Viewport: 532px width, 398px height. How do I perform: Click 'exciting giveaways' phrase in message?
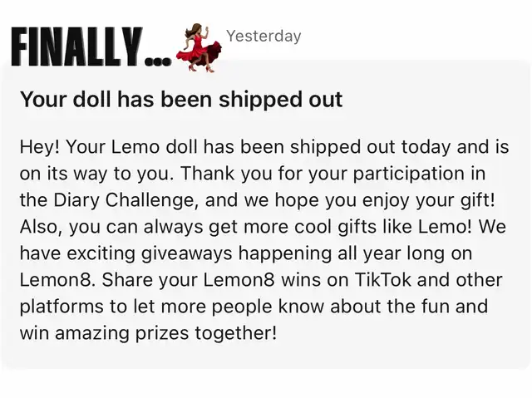(150, 253)
